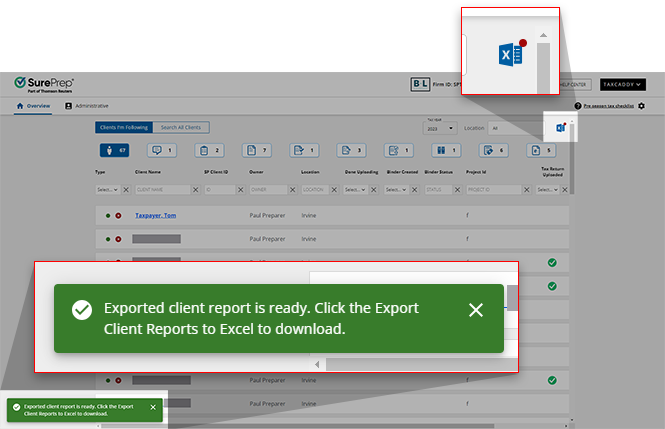
Task: Open help via the question mark icon
Action: [x=578, y=106]
